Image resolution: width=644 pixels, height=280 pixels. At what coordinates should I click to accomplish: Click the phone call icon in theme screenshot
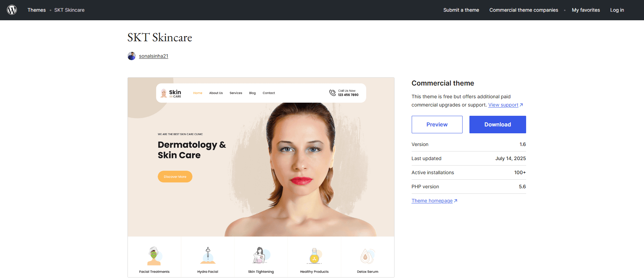332,93
